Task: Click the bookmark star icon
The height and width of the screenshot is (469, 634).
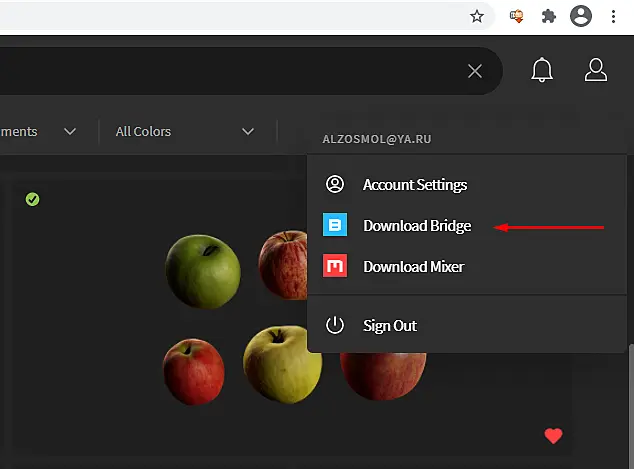Action: 477,17
